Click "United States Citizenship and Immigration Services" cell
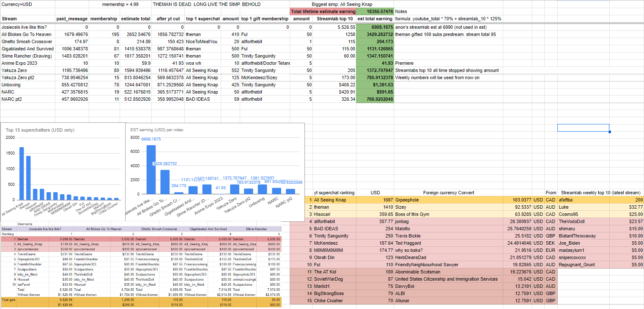Image resolution: width=644 pixels, height=309 pixels. [x=448, y=279]
